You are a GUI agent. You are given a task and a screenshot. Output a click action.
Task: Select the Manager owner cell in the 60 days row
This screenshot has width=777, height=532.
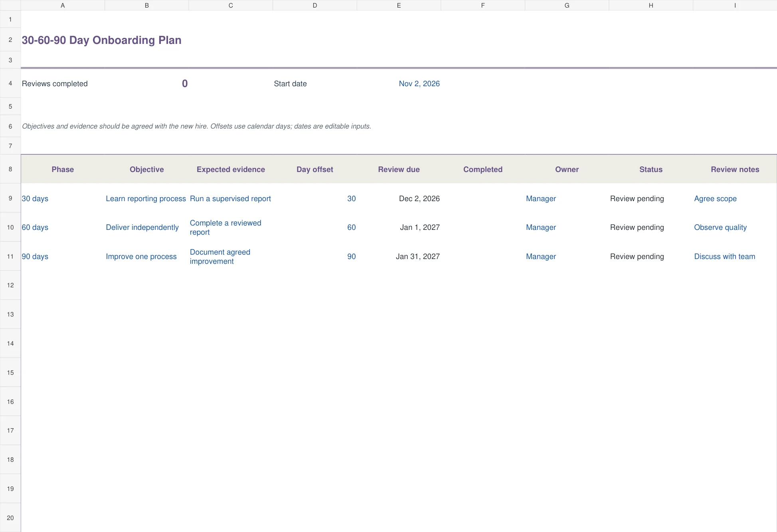[567, 227]
